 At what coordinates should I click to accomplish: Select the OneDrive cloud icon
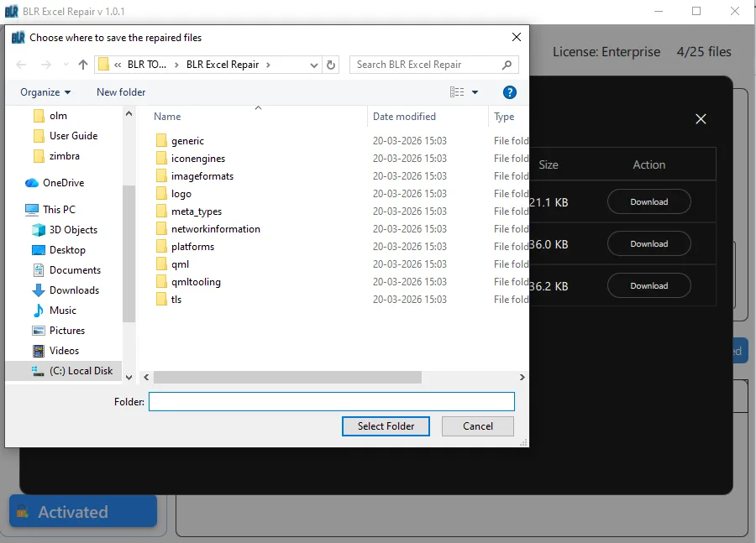[32, 183]
